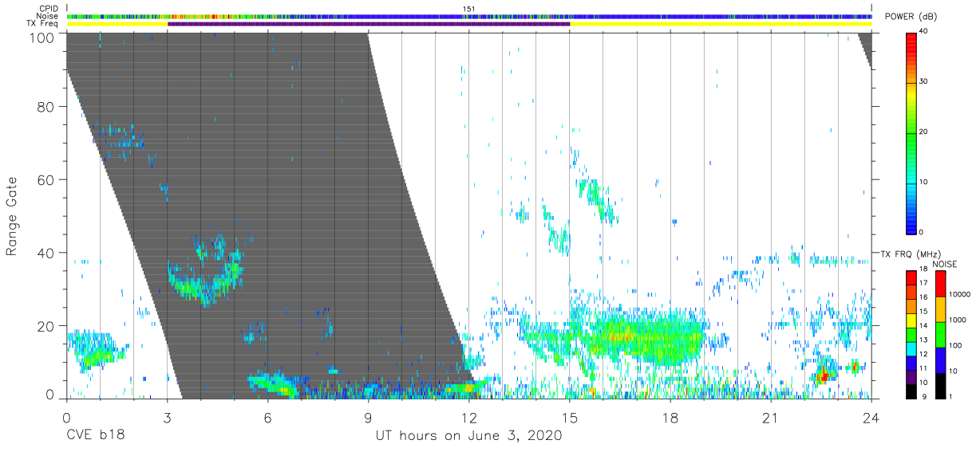Screen dimensions: 980x452
Task: Click the 1000 tick on NOISE scale
Action: (959, 320)
